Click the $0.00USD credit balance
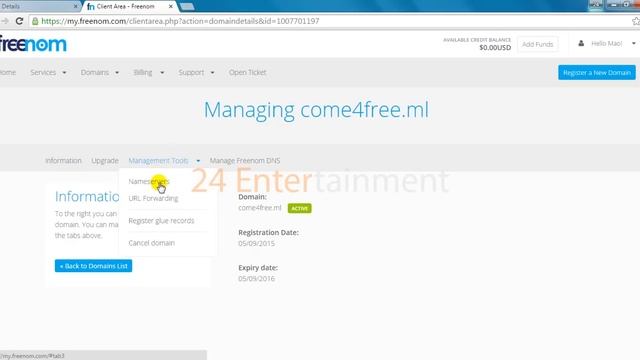This screenshot has width=640, height=360. pos(495,48)
